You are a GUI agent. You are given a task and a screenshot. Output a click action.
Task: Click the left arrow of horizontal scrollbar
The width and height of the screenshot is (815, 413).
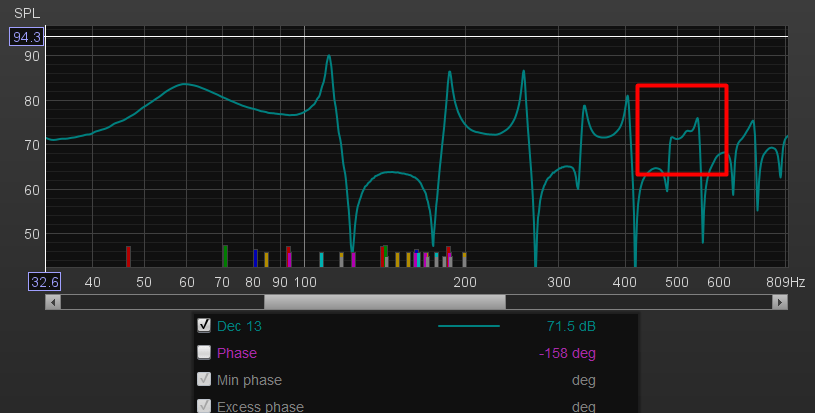click(x=53, y=302)
